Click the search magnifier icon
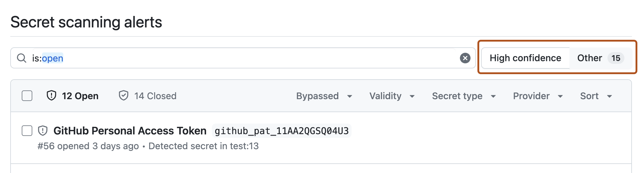This screenshot has height=173, width=644. point(21,58)
